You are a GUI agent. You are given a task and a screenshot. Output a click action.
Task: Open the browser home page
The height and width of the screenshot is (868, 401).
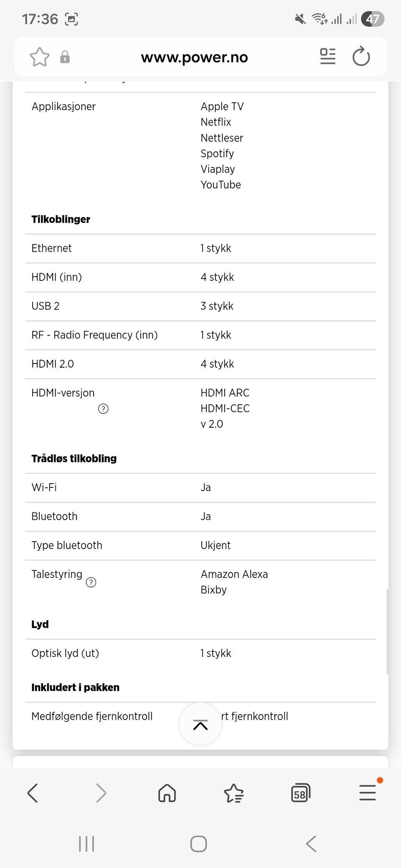pos(167,793)
